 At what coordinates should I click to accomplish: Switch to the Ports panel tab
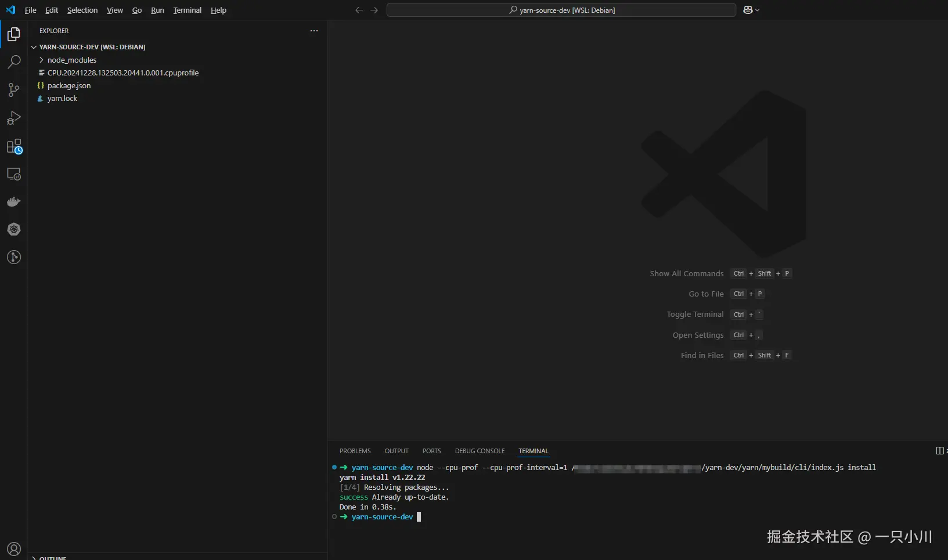pos(432,451)
